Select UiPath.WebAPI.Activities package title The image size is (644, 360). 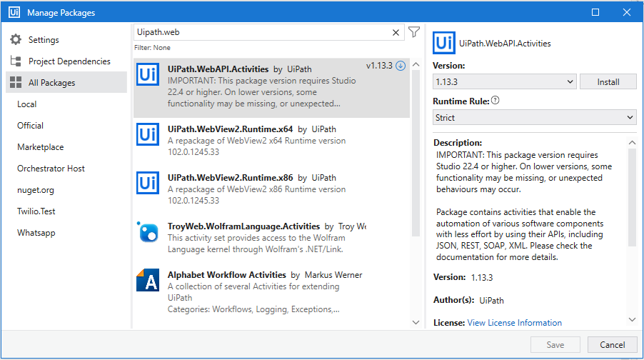[218, 69]
